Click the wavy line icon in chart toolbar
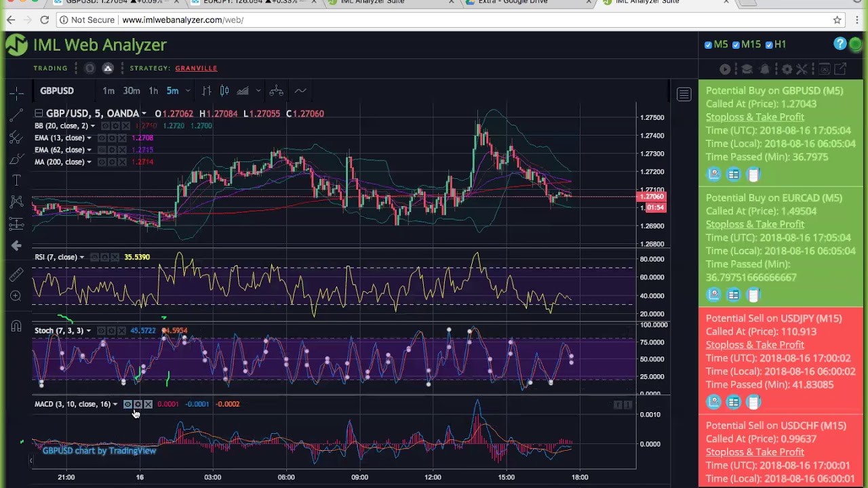 pyautogui.click(x=300, y=91)
